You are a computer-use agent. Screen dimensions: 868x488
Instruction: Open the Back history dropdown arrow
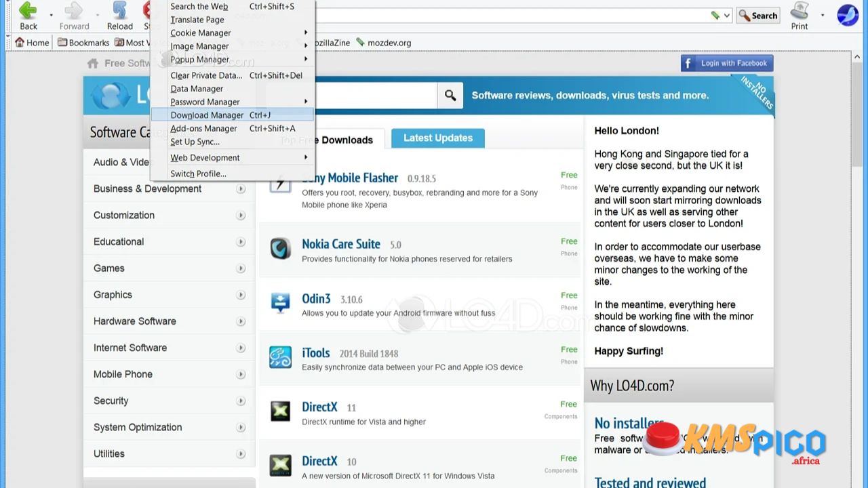pos(51,15)
